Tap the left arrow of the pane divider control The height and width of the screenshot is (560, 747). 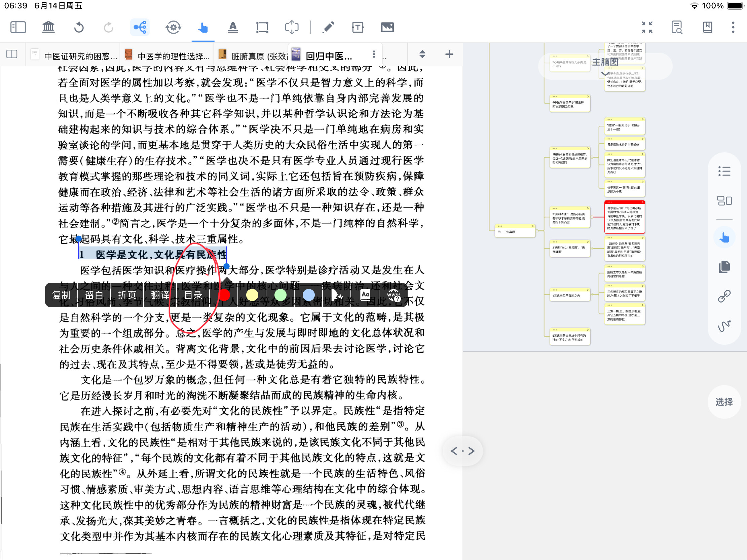tap(454, 451)
